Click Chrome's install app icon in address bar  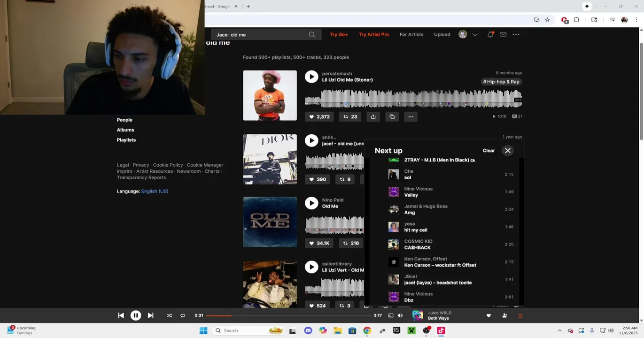[x=536, y=20]
